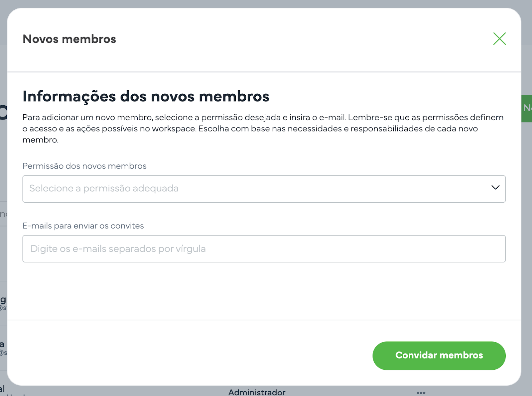Focus the e-mails invitation input field

pos(264,249)
